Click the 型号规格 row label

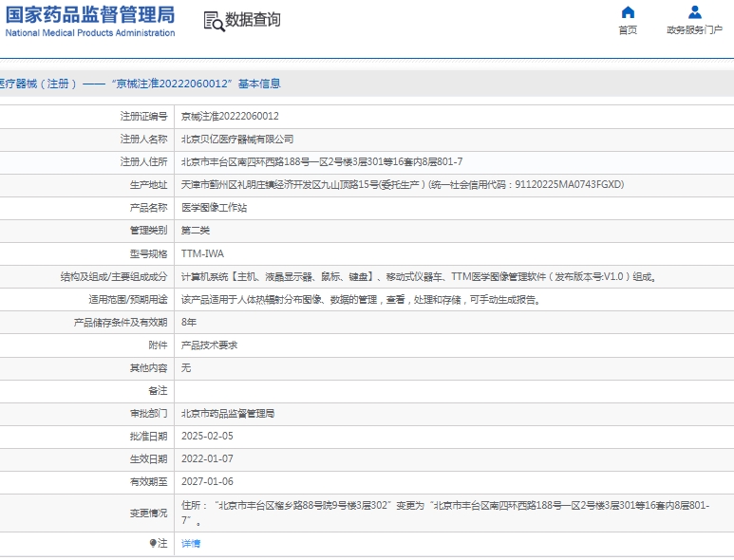pos(148,253)
